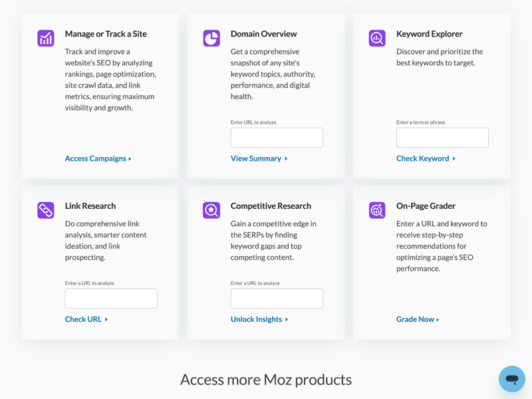Click the Domain Overview pie chart icon
The height and width of the screenshot is (399, 532).
coord(211,38)
